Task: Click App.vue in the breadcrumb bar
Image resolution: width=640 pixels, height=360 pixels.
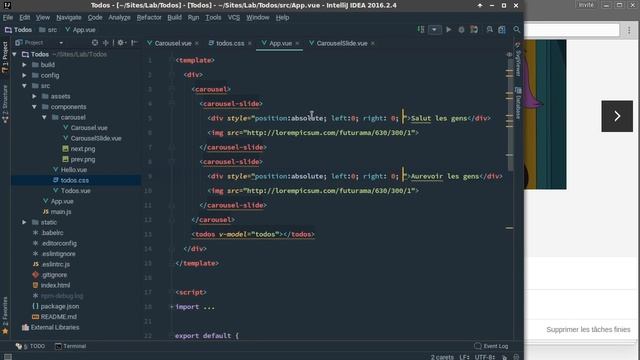Action: (80, 30)
